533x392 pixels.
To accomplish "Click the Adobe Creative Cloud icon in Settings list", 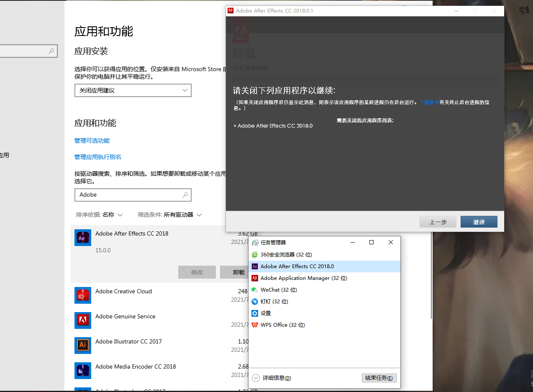I will [x=83, y=295].
